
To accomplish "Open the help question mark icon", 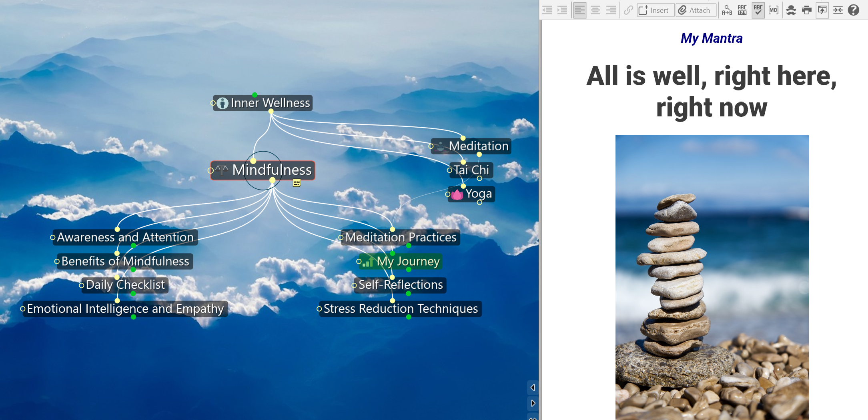I will point(853,10).
